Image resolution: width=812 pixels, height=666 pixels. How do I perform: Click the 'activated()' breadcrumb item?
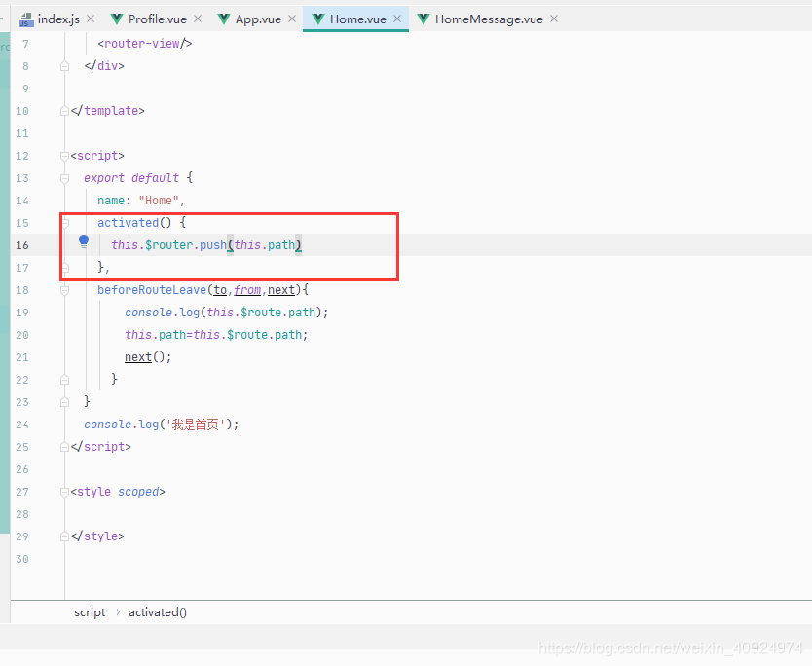click(x=158, y=612)
